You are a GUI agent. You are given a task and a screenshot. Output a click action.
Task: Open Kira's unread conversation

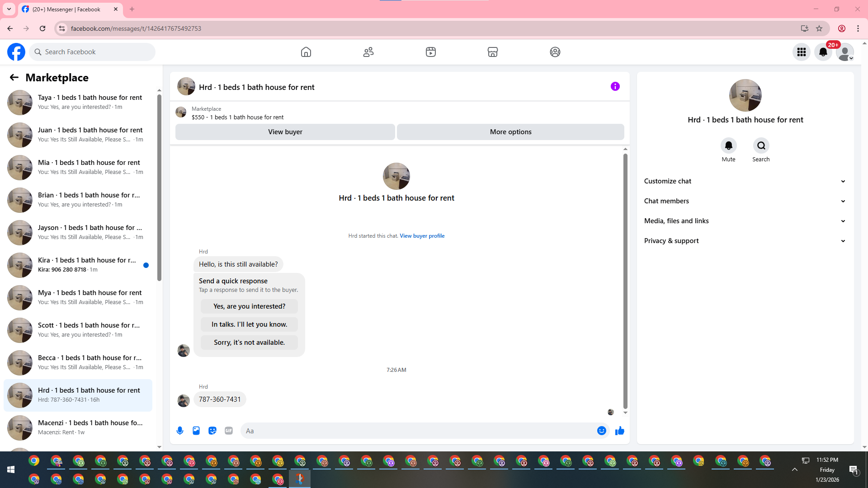pyautogui.click(x=78, y=265)
